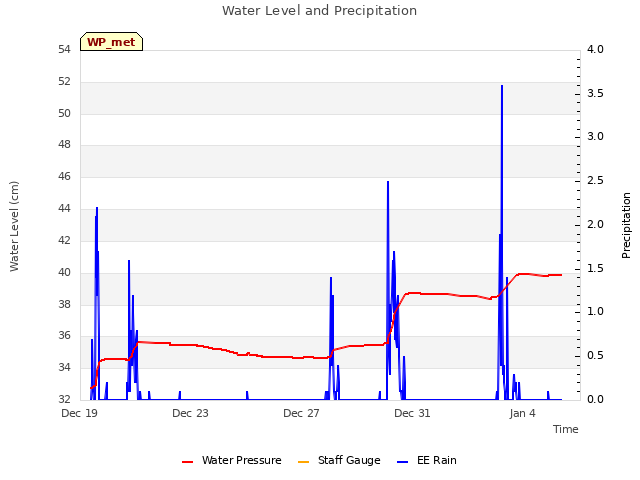Click the red Water Pressure legend swatch
640x480 pixels.
[187, 462]
